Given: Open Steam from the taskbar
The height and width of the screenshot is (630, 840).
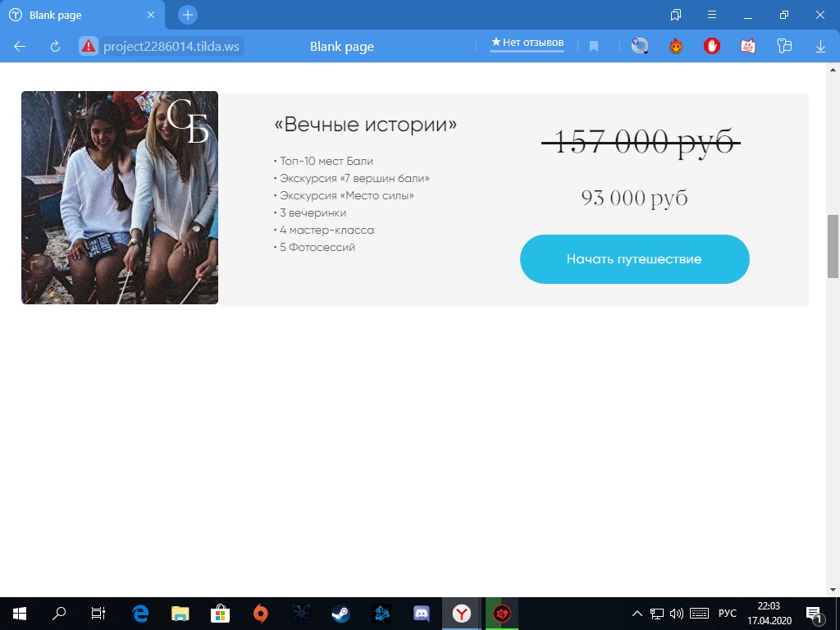Looking at the screenshot, I should pos(340,614).
